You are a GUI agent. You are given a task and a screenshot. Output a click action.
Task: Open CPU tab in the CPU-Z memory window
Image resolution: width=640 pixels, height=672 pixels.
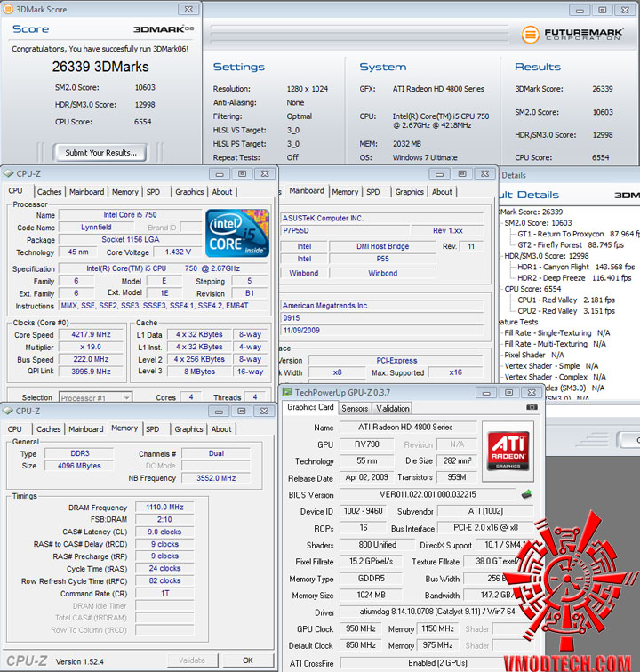[14, 429]
